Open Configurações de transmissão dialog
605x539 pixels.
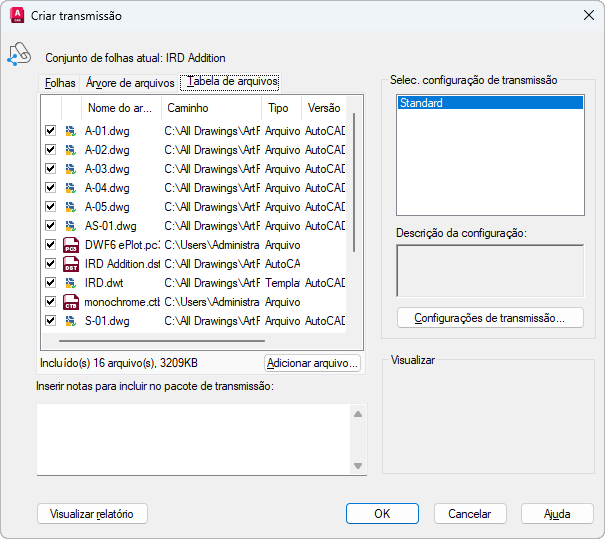pyautogui.click(x=490, y=318)
